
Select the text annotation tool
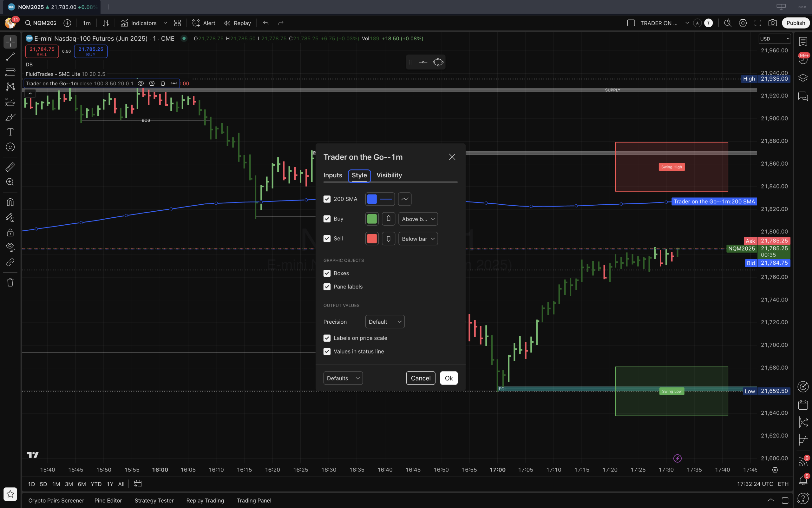click(x=10, y=132)
